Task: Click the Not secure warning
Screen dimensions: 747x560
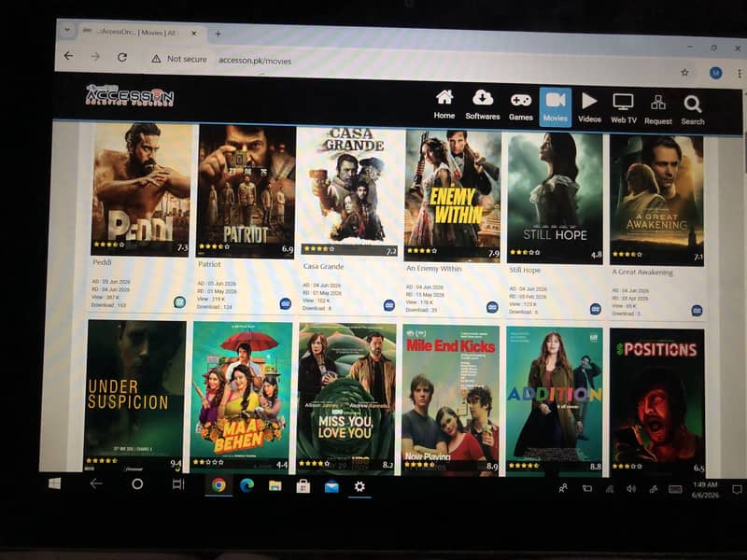Action: click(179, 59)
